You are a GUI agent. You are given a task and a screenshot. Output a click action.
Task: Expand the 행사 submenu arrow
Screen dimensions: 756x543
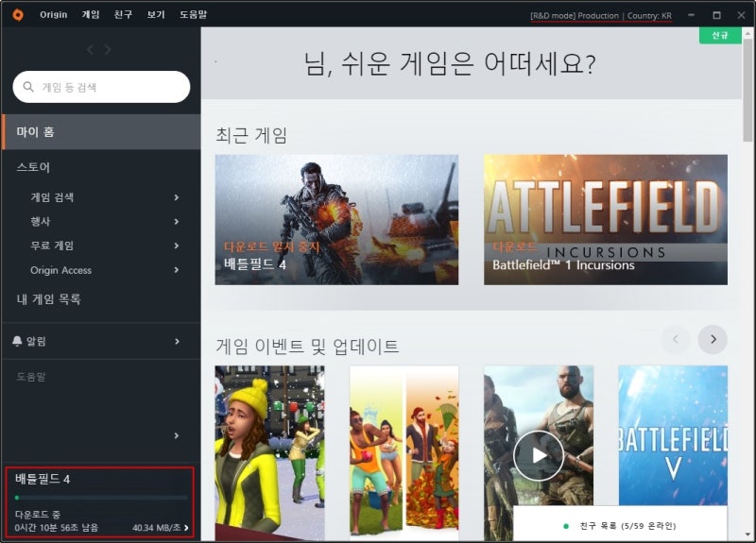click(x=177, y=222)
